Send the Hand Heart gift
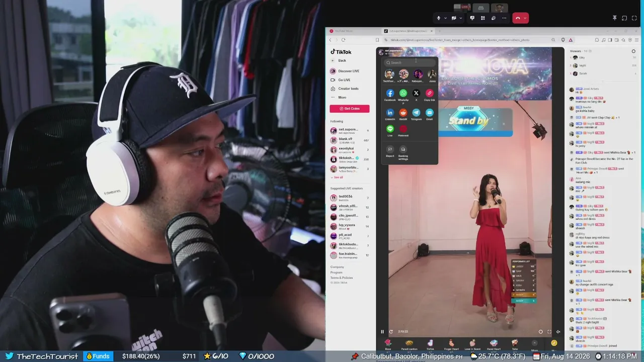This screenshot has width=644, height=362. click(x=494, y=344)
